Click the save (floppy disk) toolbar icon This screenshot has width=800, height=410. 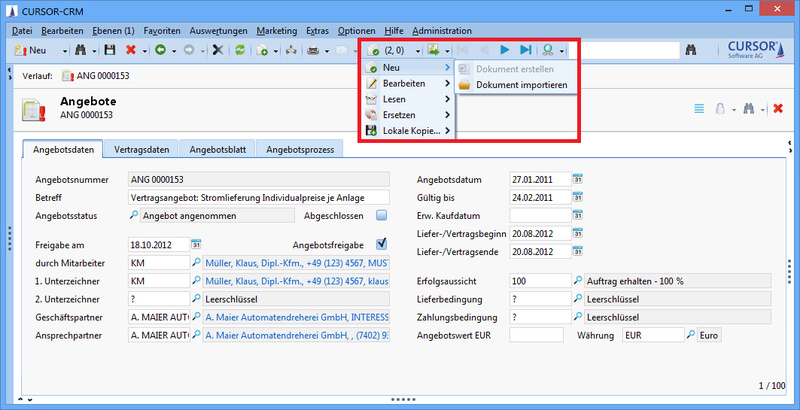click(108, 49)
